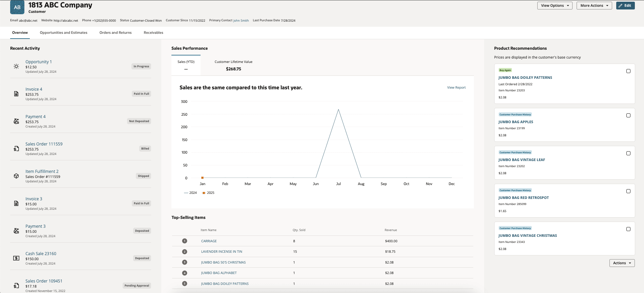
Task: Open JUMBO BAG RED RETROSPOT recommendation title
Action: (523, 198)
